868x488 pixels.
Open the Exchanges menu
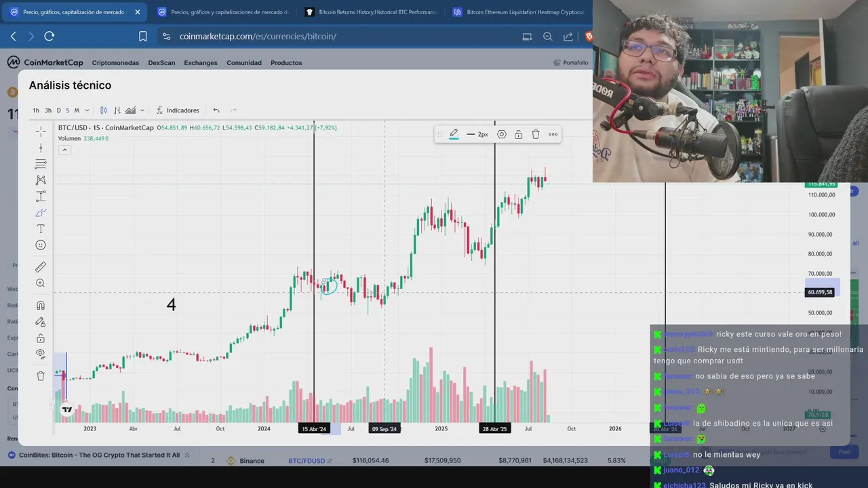pos(201,63)
